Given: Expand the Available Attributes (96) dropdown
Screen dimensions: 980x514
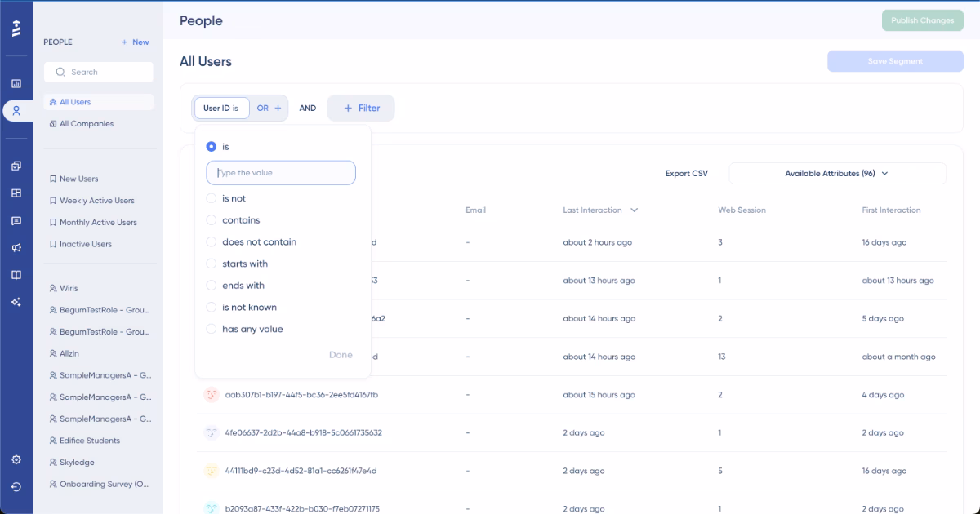Looking at the screenshot, I should 837,174.
